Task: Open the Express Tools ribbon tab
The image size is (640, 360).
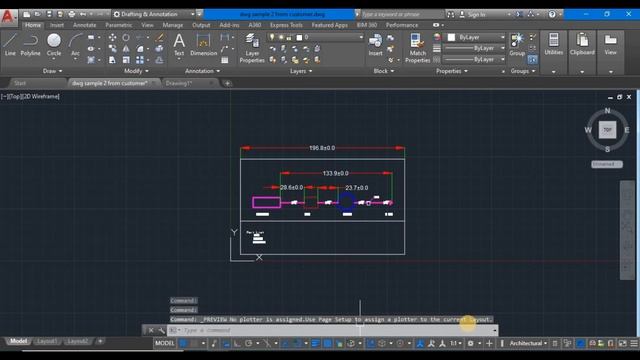Action: click(286, 25)
